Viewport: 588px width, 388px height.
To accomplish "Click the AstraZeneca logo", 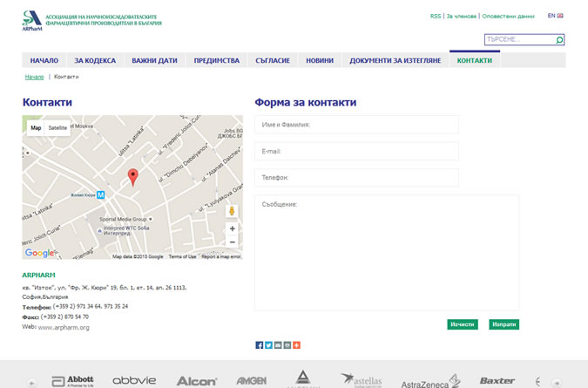I will click(430, 382).
